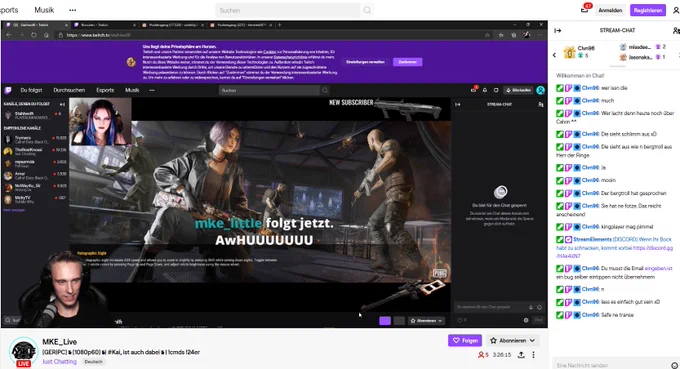The image size is (680, 369).
Task: Click the Twitch logo in the streamed page
Action: tap(8, 90)
